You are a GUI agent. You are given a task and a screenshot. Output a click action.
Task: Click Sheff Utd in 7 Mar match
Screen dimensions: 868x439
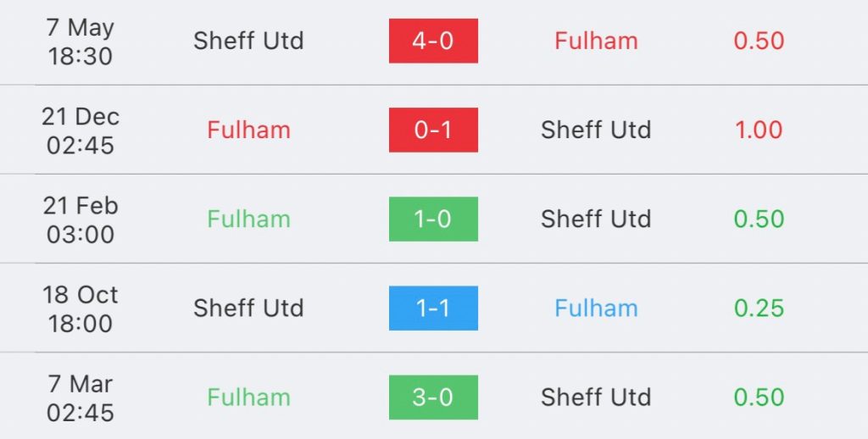pos(596,397)
